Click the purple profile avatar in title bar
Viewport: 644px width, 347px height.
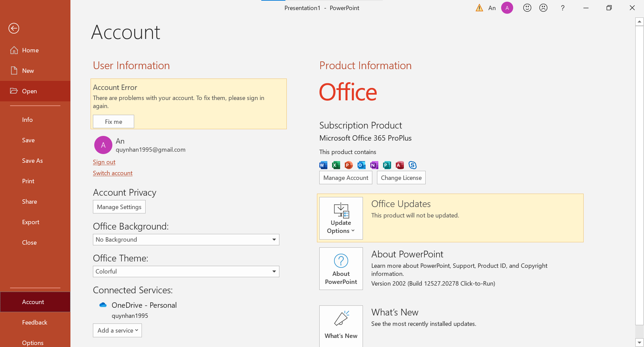pos(507,8)
